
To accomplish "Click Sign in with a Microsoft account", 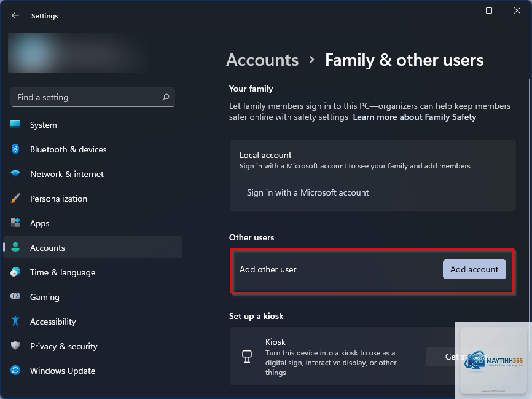I will 307,192.
